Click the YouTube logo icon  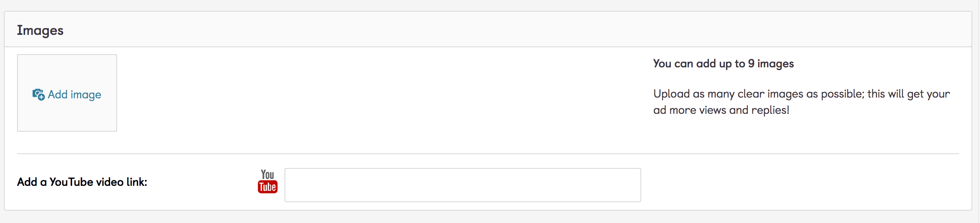point(267,181)
